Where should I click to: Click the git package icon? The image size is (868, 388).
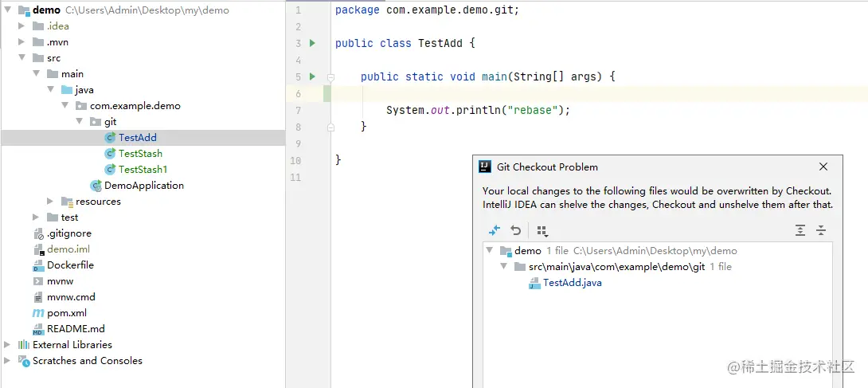coord(96,122)
